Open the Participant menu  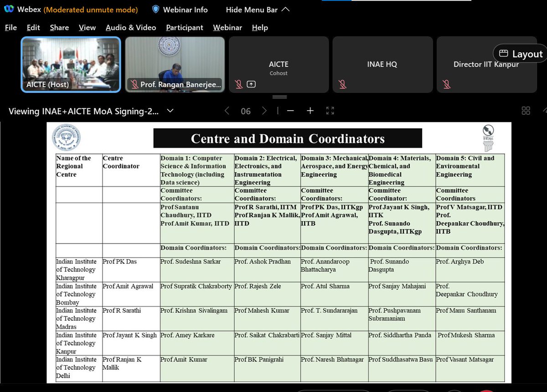click(185, 28)
